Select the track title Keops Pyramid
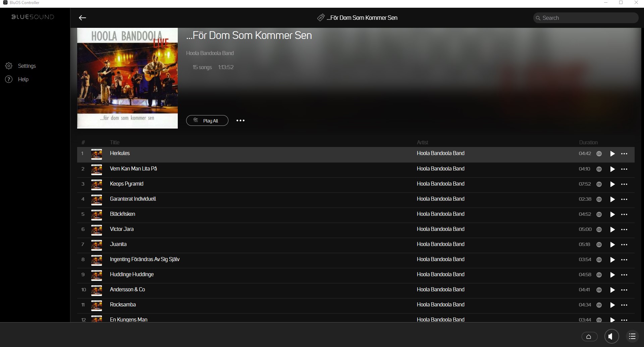Screen dimensions: 644x347 127,184
